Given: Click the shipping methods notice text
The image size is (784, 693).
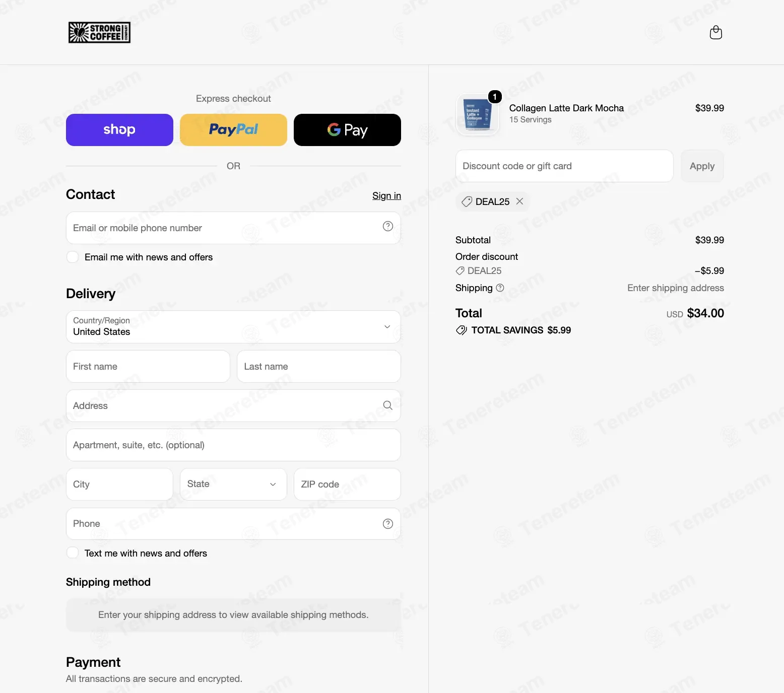Looking at the screenshot, I should [x=233, y=615].
